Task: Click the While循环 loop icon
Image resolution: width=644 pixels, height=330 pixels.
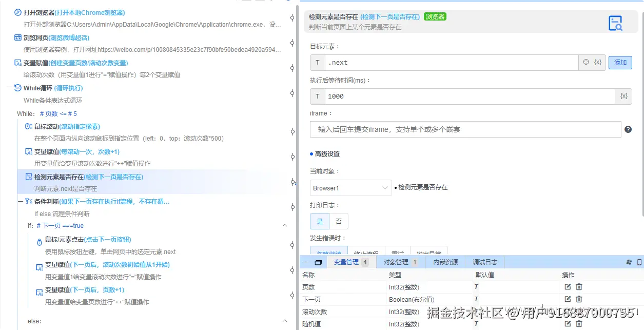Action: [x=17, y=88]
